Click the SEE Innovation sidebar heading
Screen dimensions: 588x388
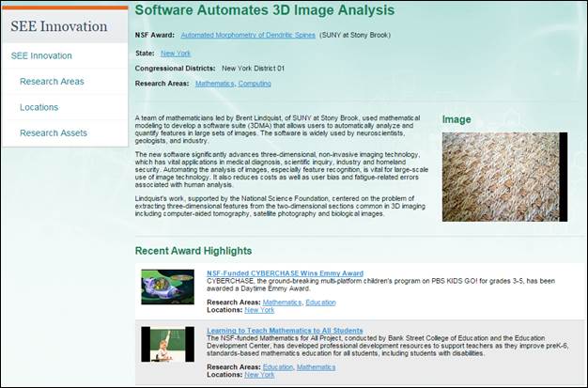point(58,26)
